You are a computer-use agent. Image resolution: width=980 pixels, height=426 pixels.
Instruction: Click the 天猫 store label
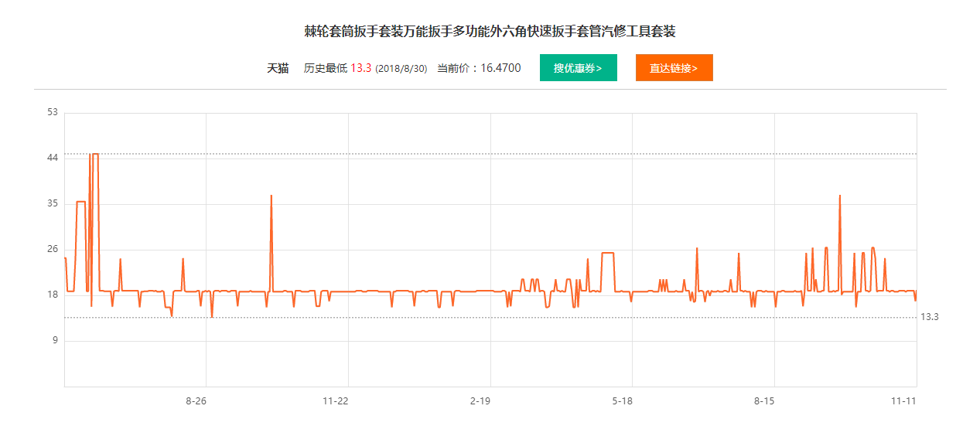coord(278,68)
